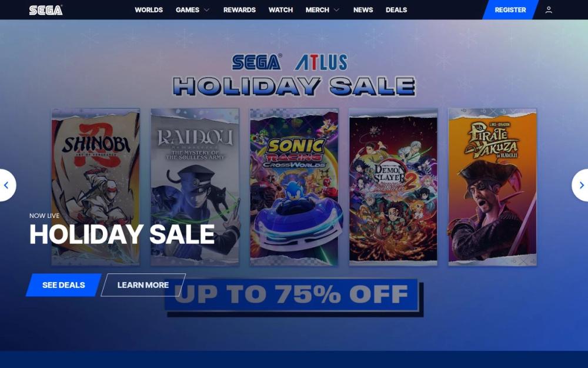Select Sonic Racing CrossWorlds cover
Viewport: 588px width, 368px height.
pyautogui.click(x=294, y=187)
